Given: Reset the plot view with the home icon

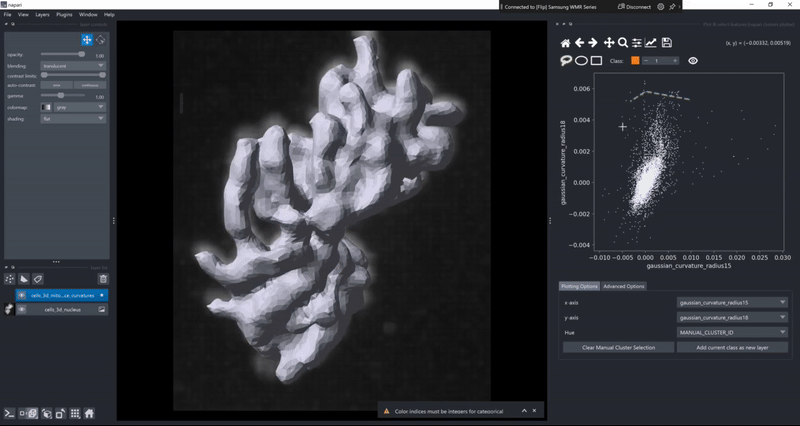Looking at the screenshot, I should coord(565,43).
